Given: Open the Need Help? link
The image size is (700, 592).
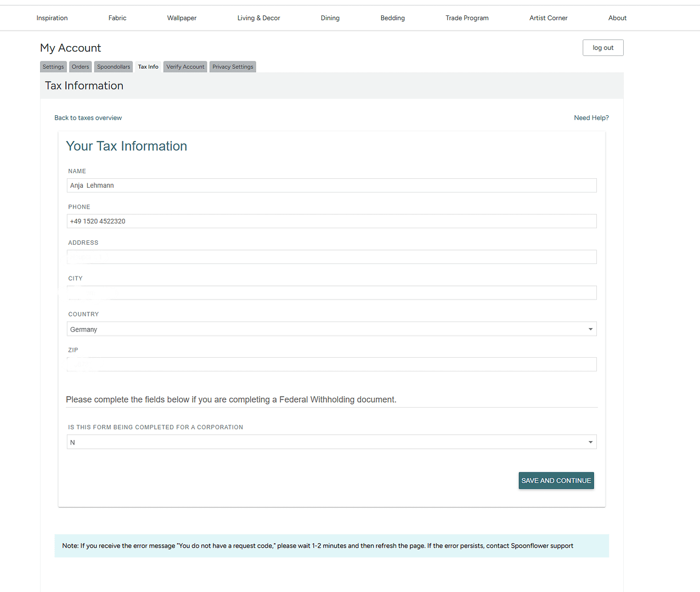Looking at the screenshot, I should [591, 118].
